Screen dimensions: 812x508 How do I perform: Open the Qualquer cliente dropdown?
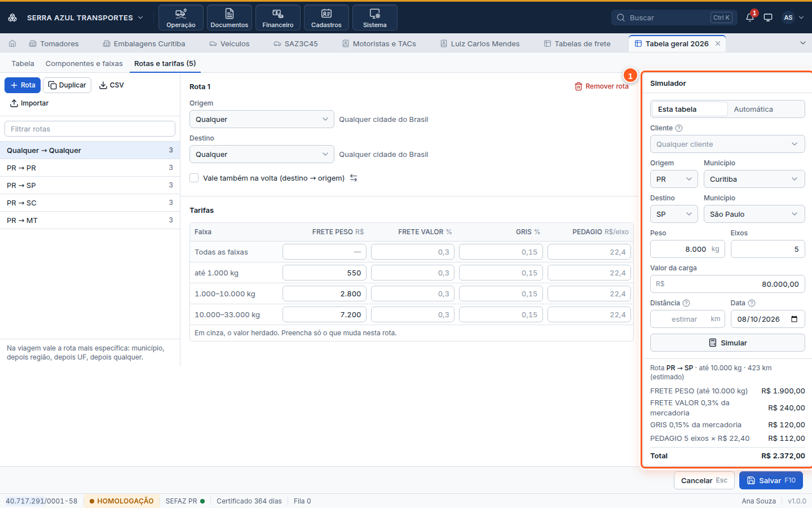(727, 144)
